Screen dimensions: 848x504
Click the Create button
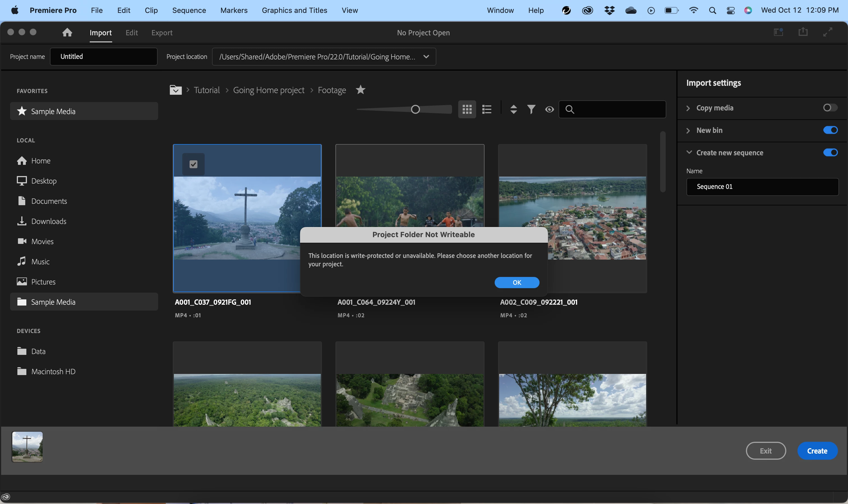click(x=817, y=451)
